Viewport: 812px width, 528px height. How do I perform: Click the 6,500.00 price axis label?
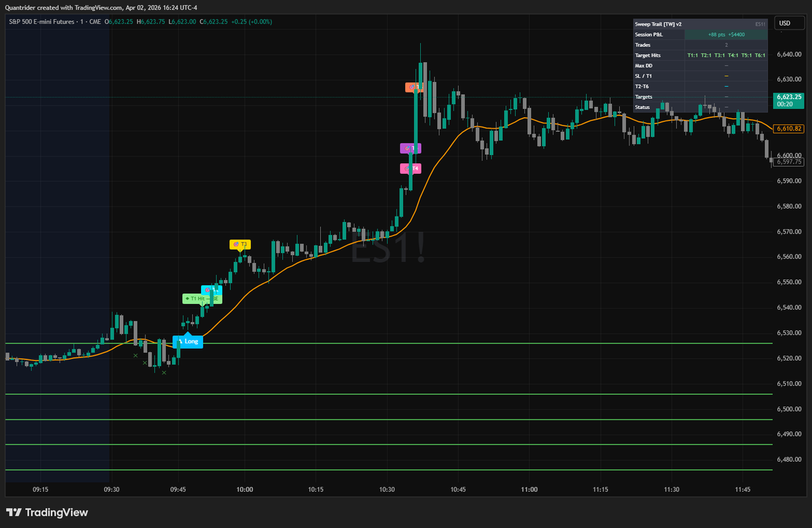[790, 408]
